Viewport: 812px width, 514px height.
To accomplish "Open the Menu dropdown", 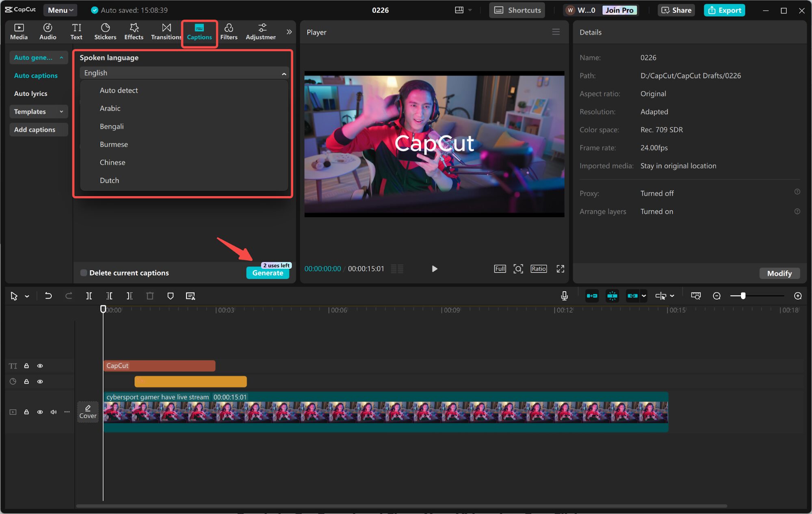I will click(x=60, y=10).
